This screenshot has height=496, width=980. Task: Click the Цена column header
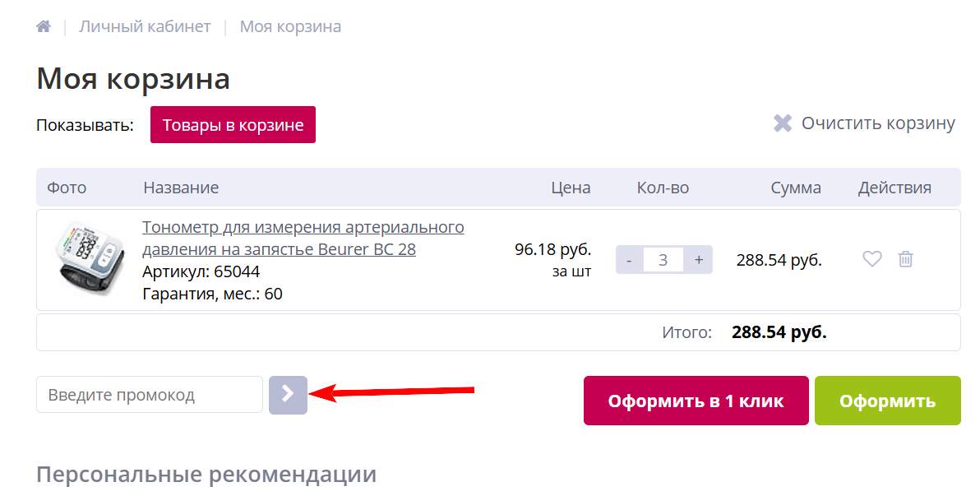pos(571,188)
